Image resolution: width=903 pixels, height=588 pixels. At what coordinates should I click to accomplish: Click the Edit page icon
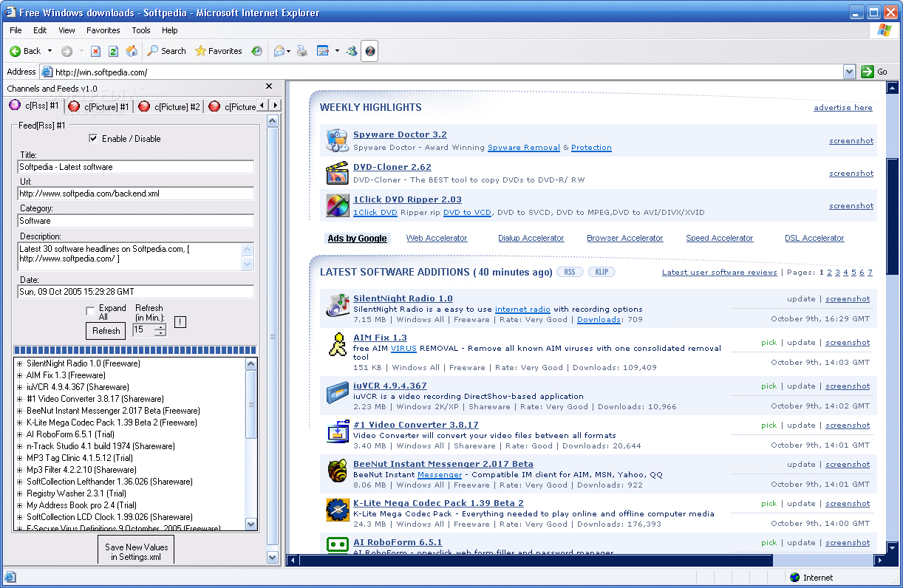[323, 51]
